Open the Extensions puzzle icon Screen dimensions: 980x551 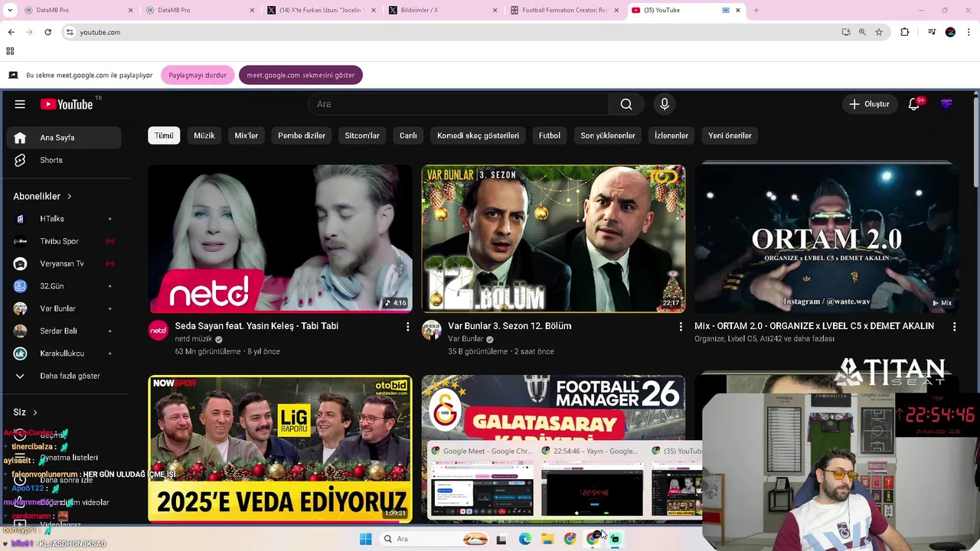coord(905,32)
